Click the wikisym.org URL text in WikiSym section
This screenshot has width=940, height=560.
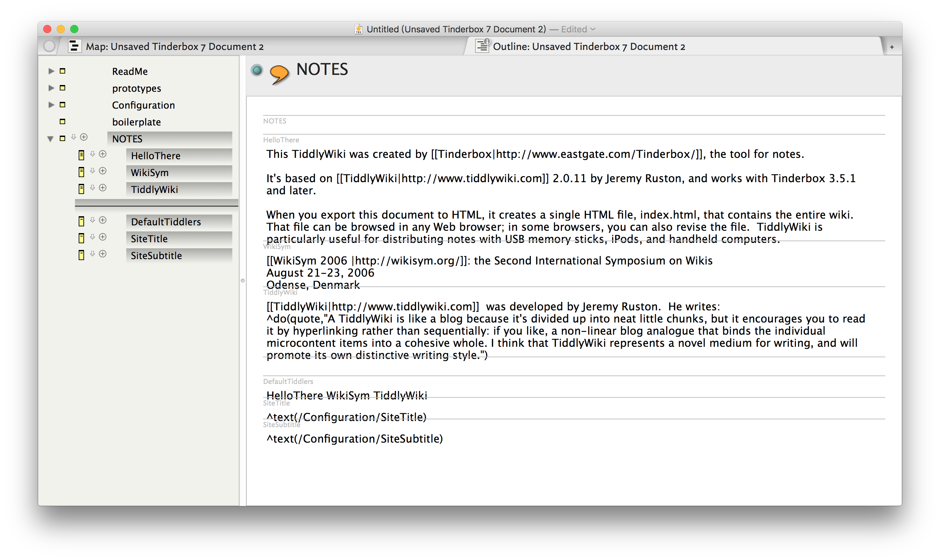(407, 260)
